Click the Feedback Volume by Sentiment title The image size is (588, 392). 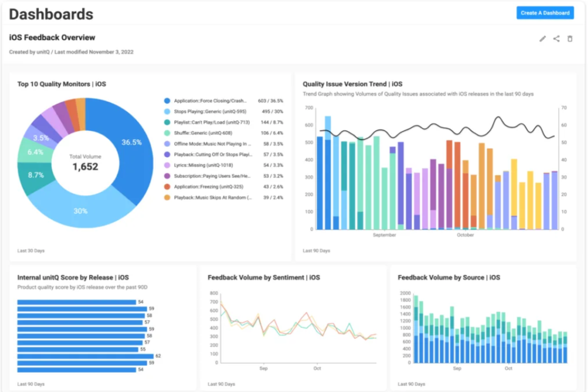264,277
